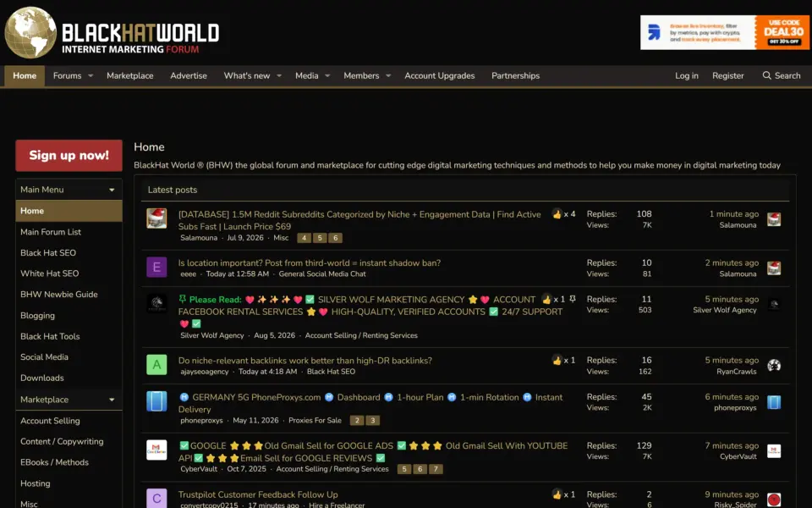This screenshot has height=508, width=812.
Task: Click the Log in link
Action: (x=687, y=75)
